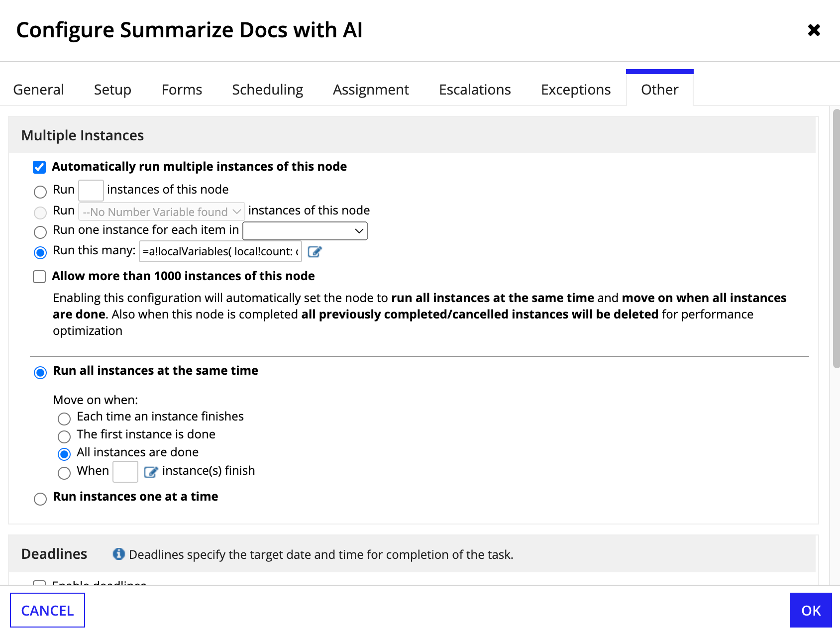Click the number field after Run

[91, 190]
